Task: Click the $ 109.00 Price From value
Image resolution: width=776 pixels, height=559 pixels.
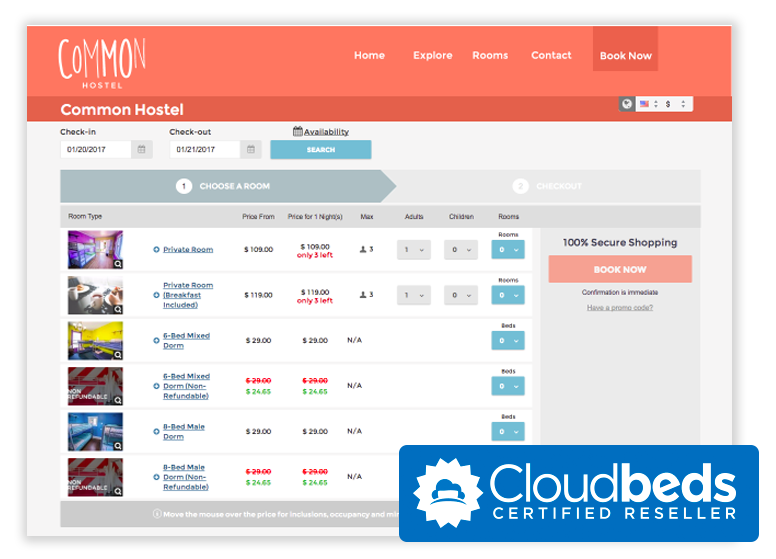Action: click(x=258, y=250)
